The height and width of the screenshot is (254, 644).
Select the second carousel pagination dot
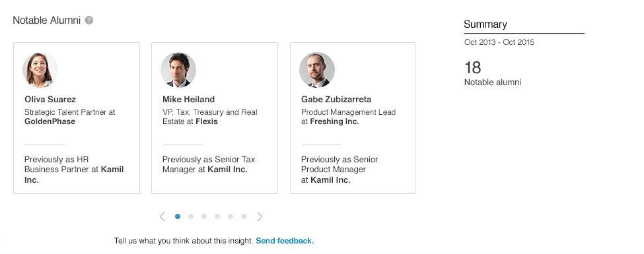(191, 216)
